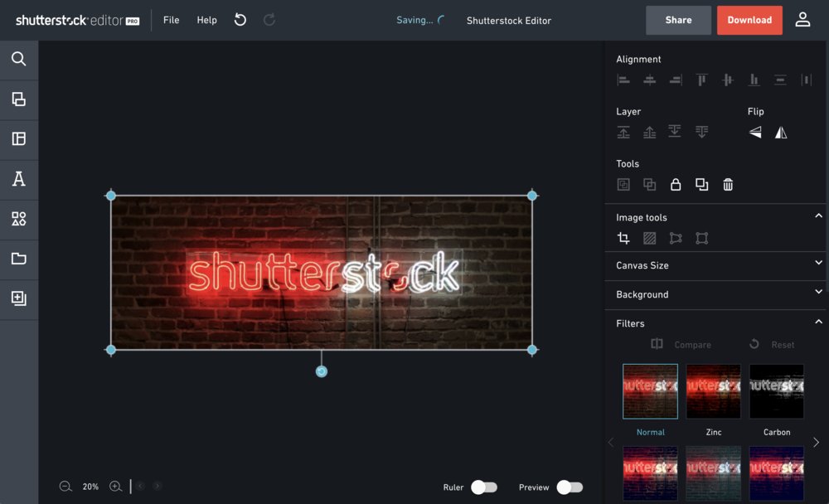Click the rotation handle below the image

[322, 371]
